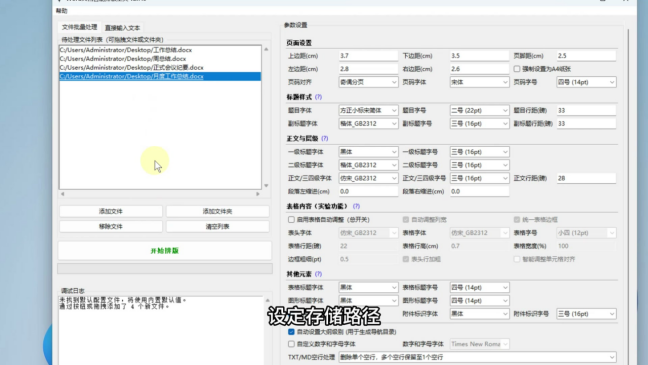Open the 图形标题字体 dropdown
The image size is (648, 365).
(368, 301)
